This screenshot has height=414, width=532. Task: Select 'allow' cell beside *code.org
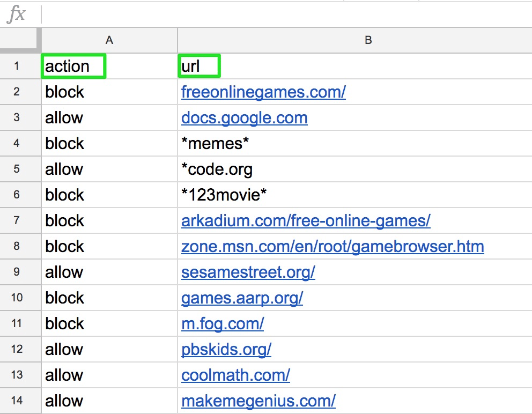109,169
